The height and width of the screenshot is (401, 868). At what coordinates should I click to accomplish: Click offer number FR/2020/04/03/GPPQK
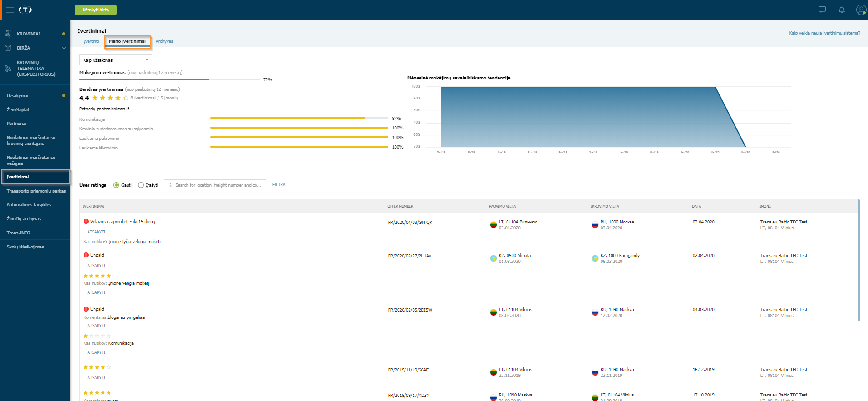[x=410, y=223]
